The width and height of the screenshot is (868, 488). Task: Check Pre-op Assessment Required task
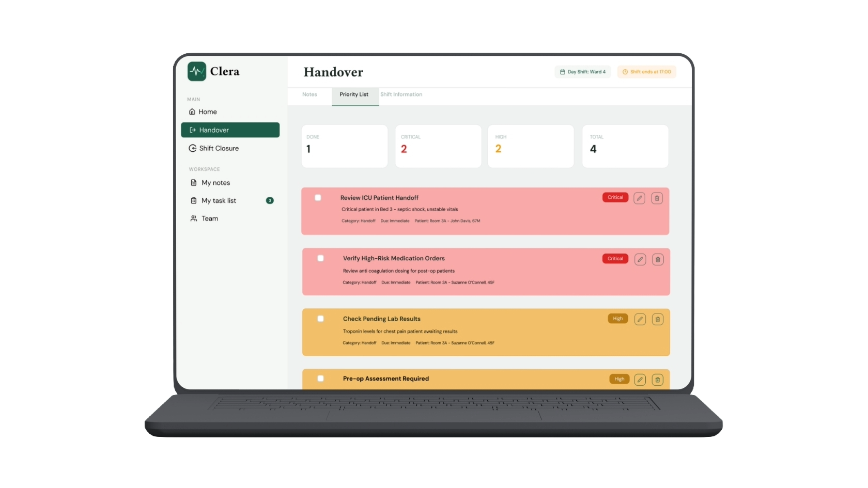321,379
